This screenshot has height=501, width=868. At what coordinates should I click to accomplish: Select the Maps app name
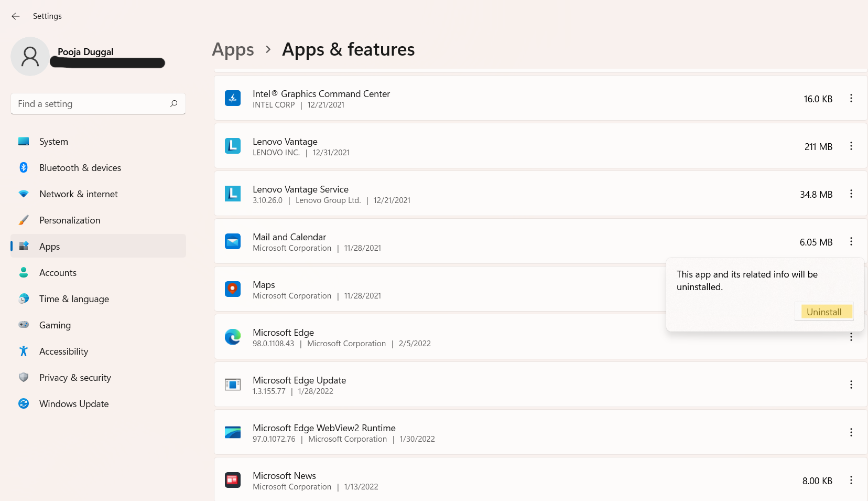point(264,284)
